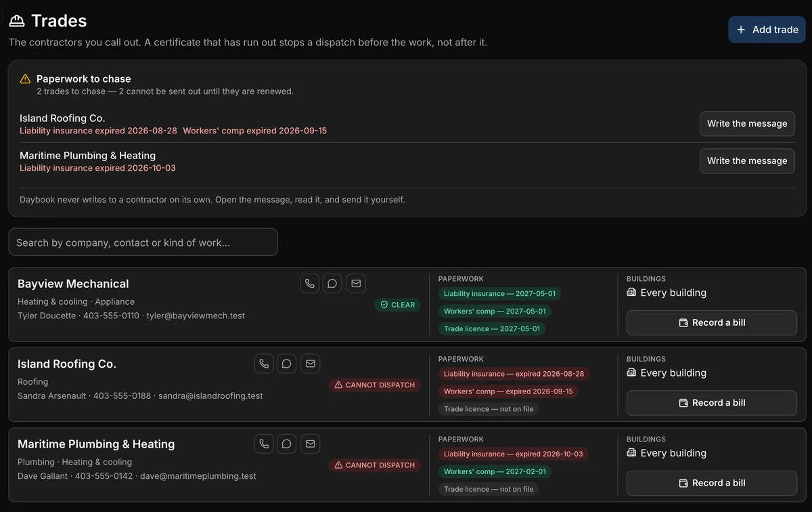This screenshot has height=512, width=812.
Task: Click the Bayview Mechanical company name
Action: tap(73, 284)
